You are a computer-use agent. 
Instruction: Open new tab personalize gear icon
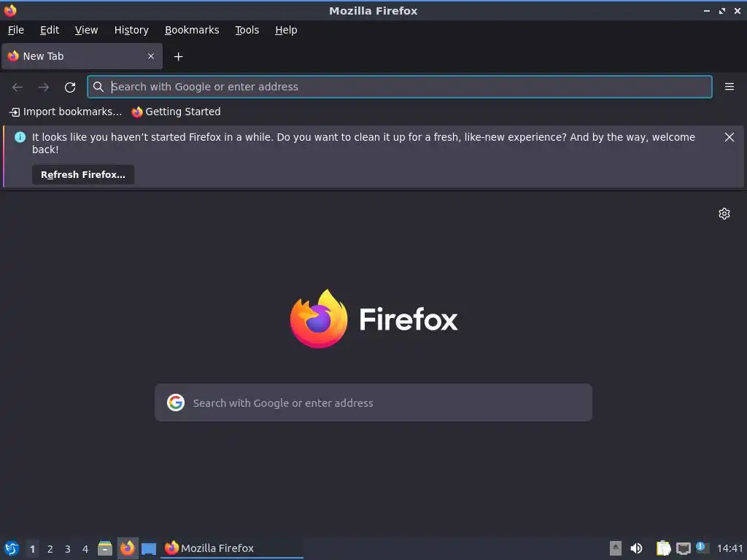[724, 214]
